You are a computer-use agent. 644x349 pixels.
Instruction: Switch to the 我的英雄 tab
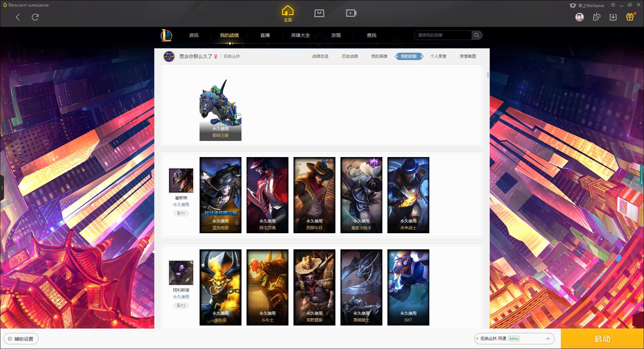[x=379, y=56]
